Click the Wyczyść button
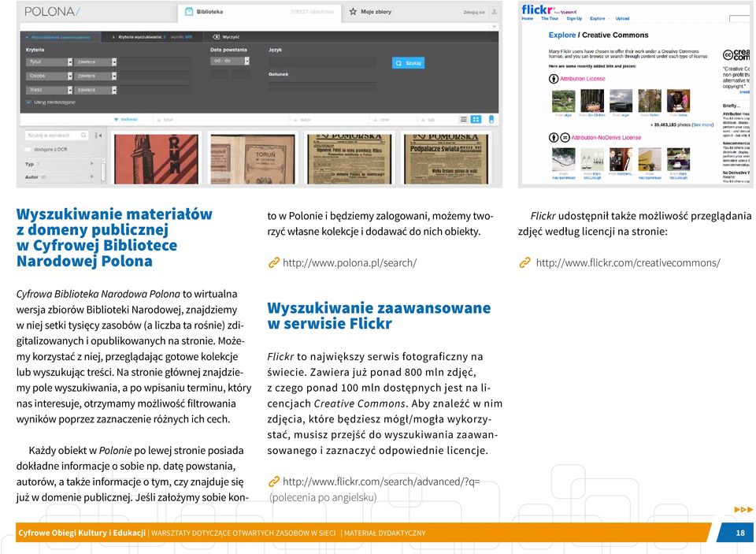Viewport: 756px width, 554px height. click(226, 37)
